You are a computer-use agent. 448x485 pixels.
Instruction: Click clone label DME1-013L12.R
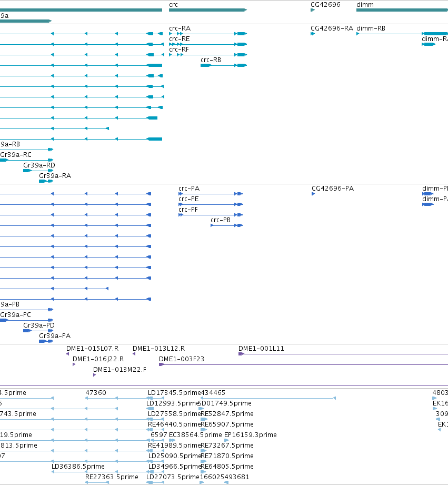pos(159,349)
